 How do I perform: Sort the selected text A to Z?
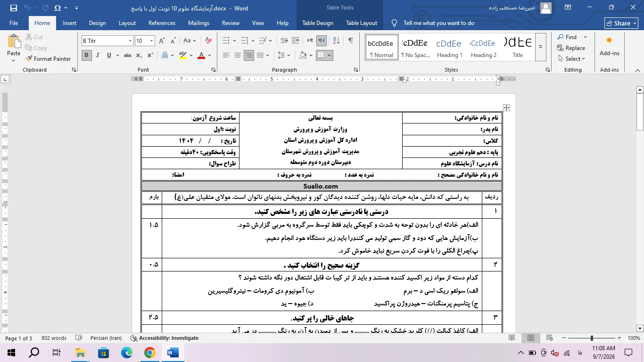pos(336,41)
